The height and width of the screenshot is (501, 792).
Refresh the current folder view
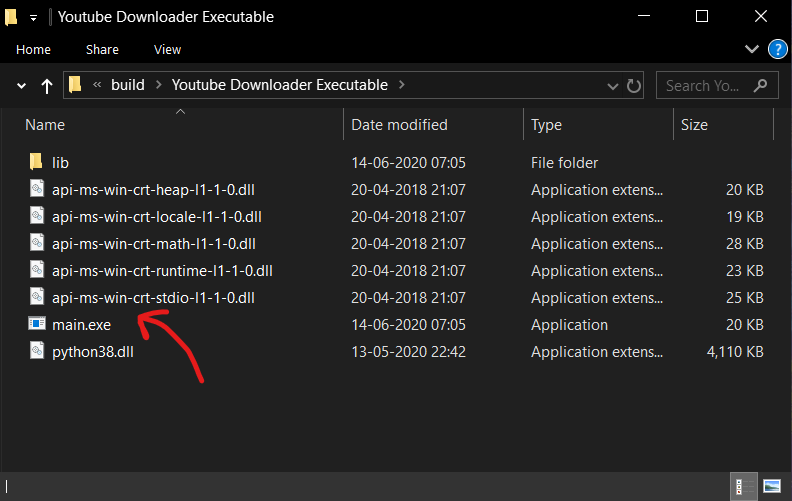[x=633, y=85]
